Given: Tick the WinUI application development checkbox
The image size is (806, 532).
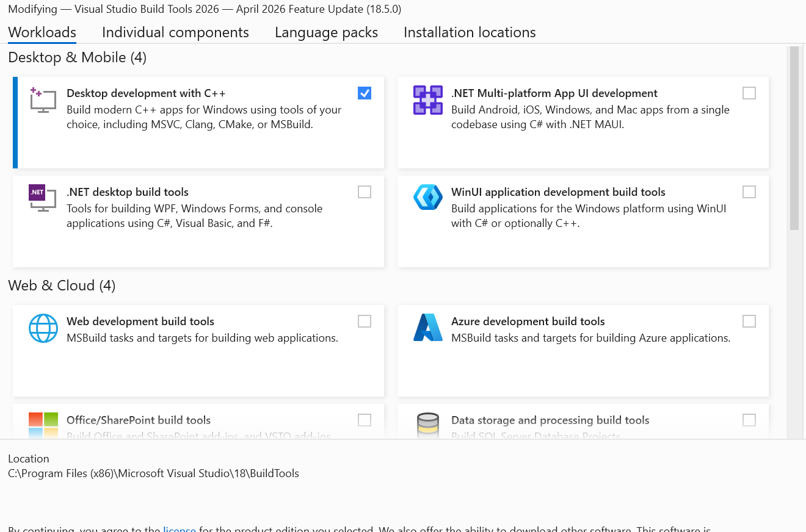Looking at the screenshot, I should (749, 192).
